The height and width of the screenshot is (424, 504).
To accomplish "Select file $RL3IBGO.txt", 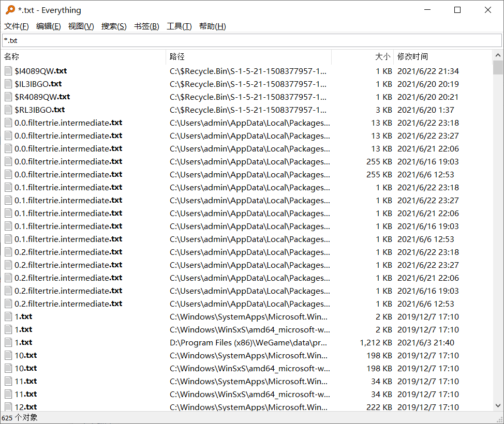I will point(40,110).
